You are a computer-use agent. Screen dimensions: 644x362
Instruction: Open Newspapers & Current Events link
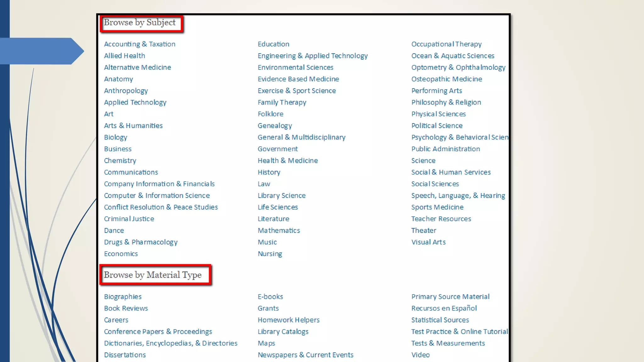pos(305,355)
